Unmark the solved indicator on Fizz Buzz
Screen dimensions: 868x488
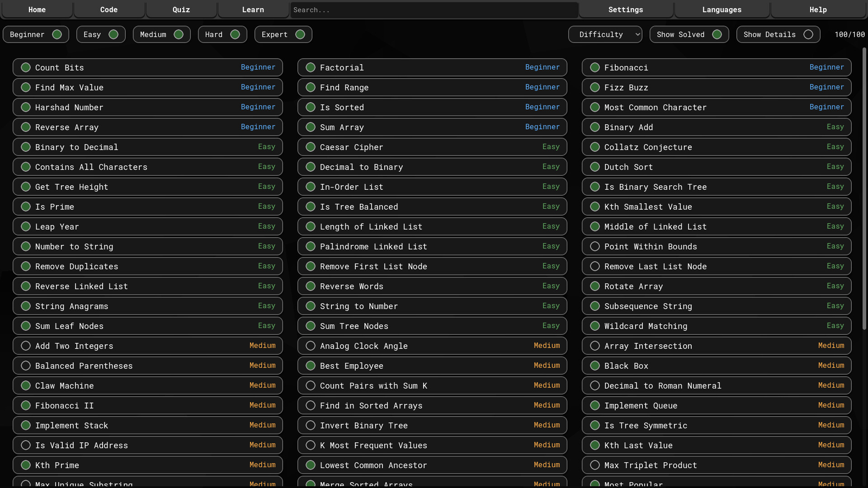tap(594, 87)
